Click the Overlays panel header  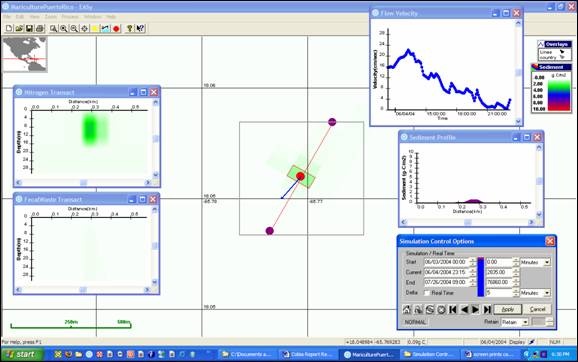point(554,44)
